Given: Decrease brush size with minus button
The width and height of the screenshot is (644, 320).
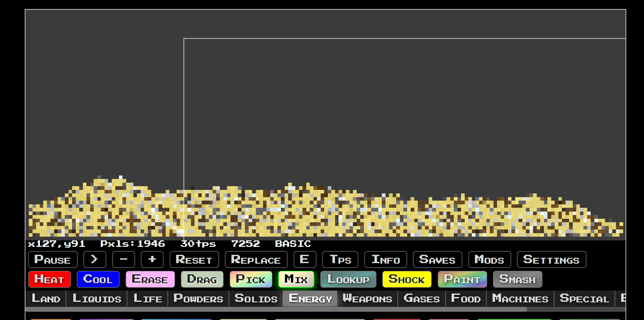Looking at the screenshot, I should point(123,259).
